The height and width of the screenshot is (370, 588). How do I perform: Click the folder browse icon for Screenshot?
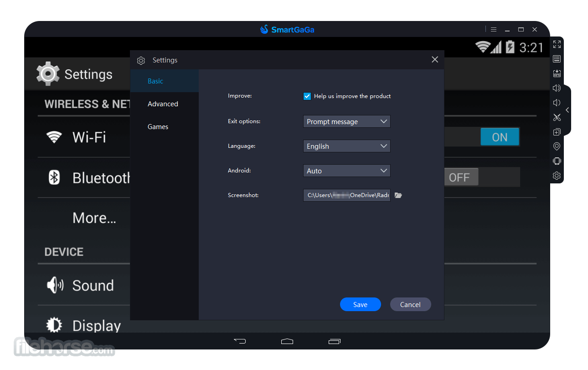pyautogui.click(x=398, y=195)
